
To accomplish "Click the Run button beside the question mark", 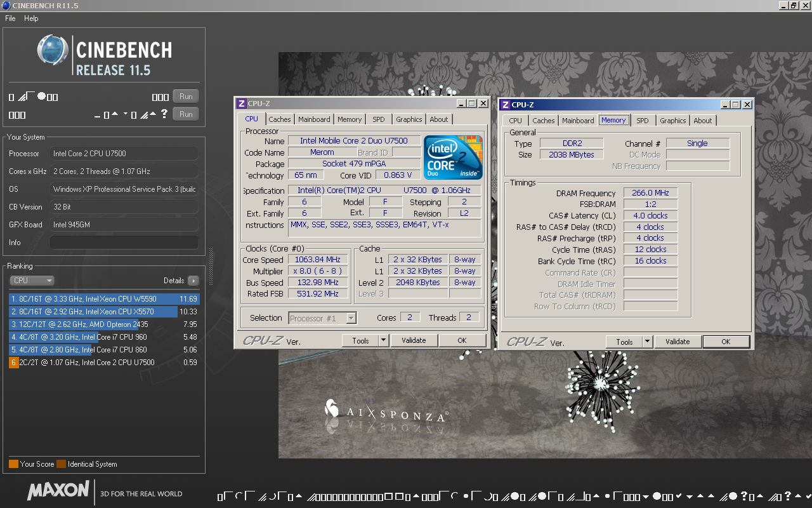I will (186, 114).
